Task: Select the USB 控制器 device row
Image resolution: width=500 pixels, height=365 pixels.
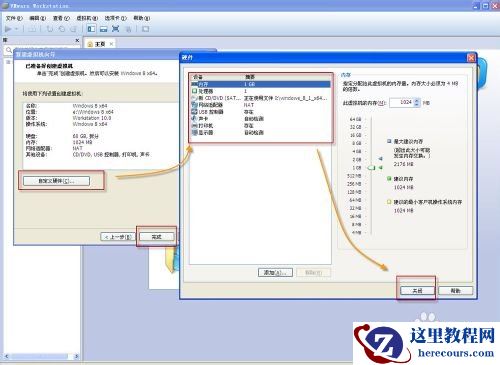Action: tap(261, 112)
